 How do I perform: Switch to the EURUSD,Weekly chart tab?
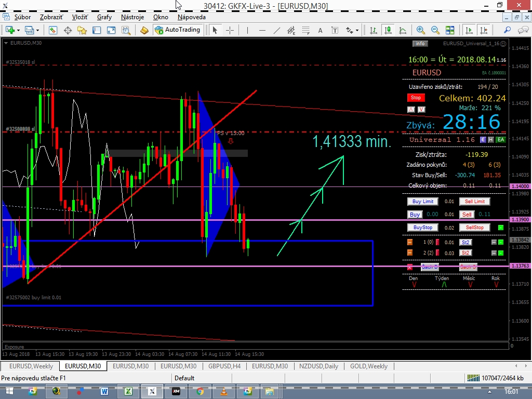pyautogui.click(x=31, y=366)
